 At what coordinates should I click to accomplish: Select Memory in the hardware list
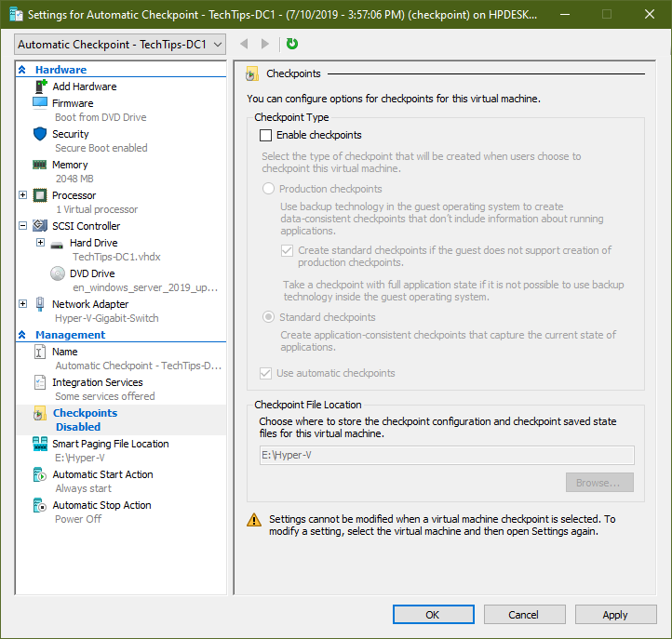pos(70,165)
